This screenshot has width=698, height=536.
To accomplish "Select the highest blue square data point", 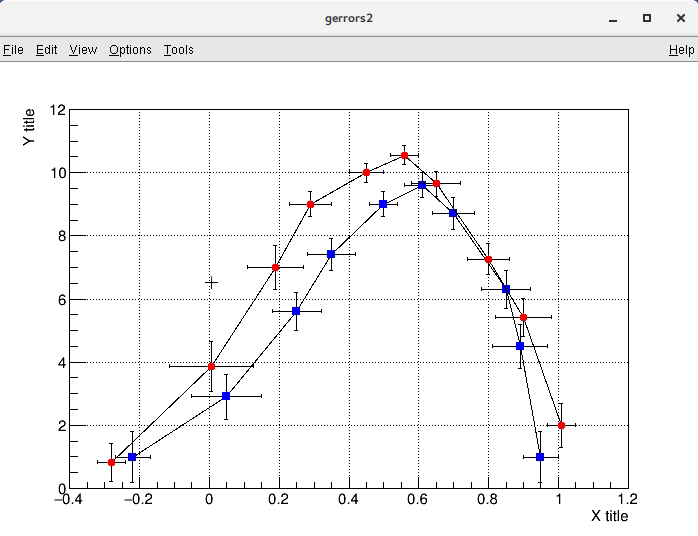I will tap(422, 185).
